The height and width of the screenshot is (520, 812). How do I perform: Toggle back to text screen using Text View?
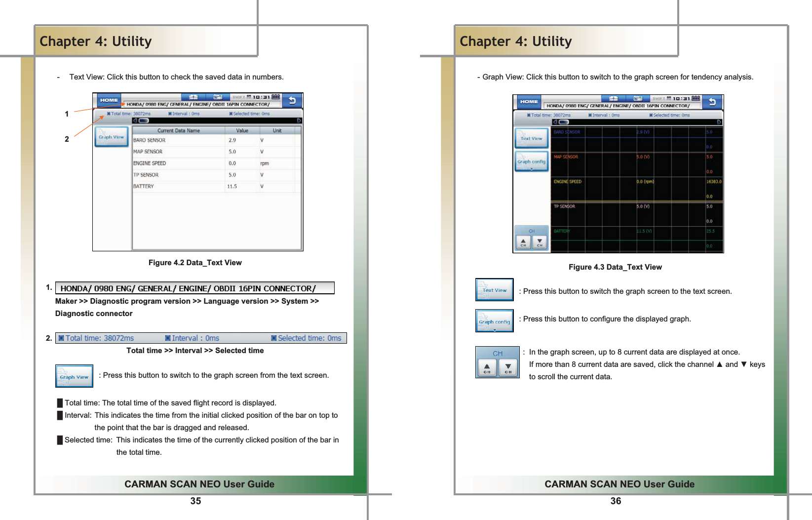click(x=532, y=138)
